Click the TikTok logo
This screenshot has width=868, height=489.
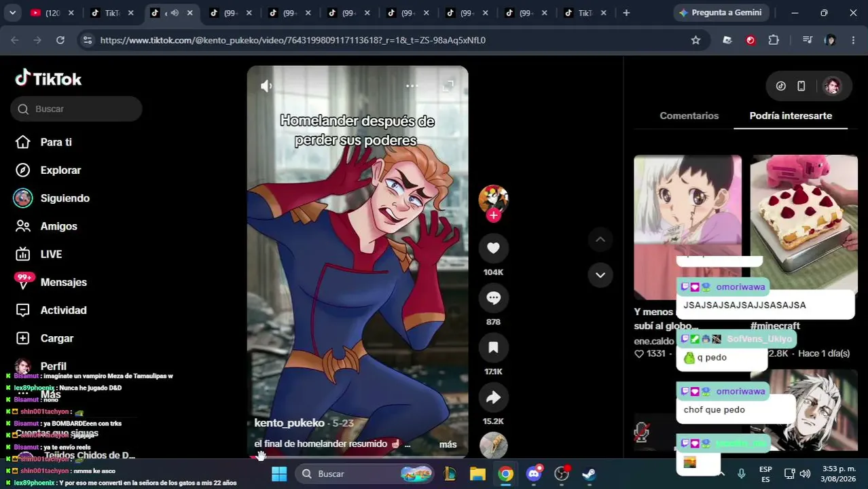point(48,79)
